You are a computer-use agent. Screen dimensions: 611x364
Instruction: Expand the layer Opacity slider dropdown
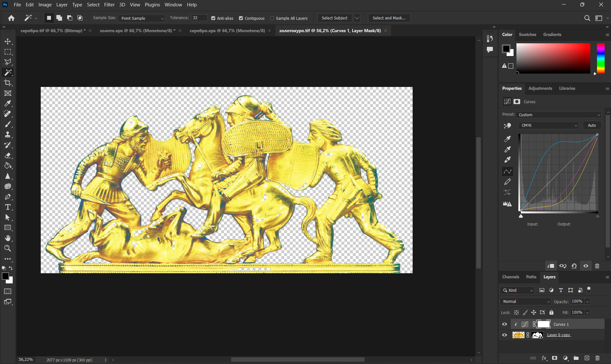[x=587, y=302]
